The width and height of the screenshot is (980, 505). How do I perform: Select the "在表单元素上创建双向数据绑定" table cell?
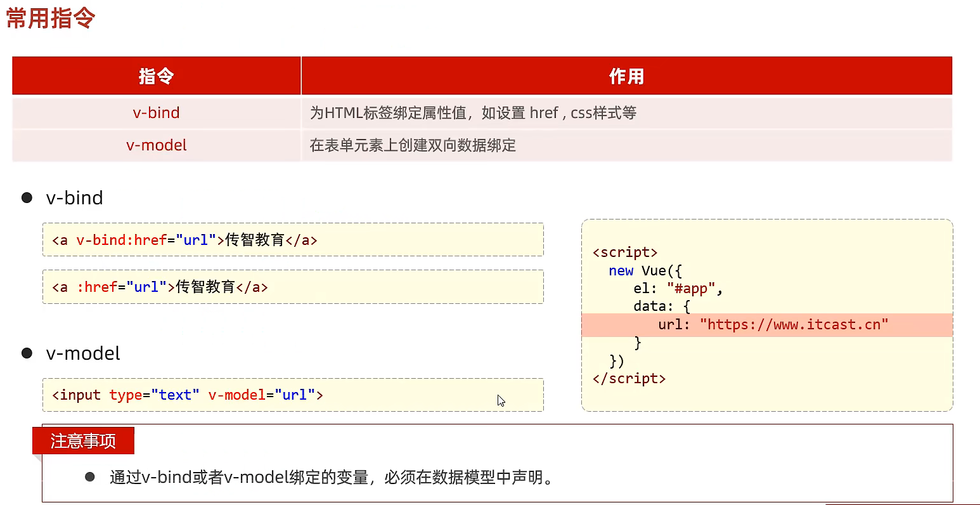[x=627, y=145]
